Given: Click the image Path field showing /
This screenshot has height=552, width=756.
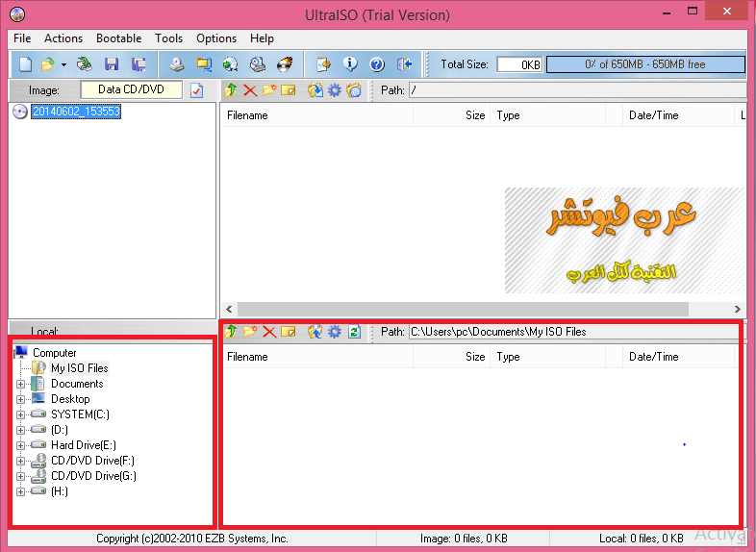Looking at the screenshot, I should click(578, 90).
